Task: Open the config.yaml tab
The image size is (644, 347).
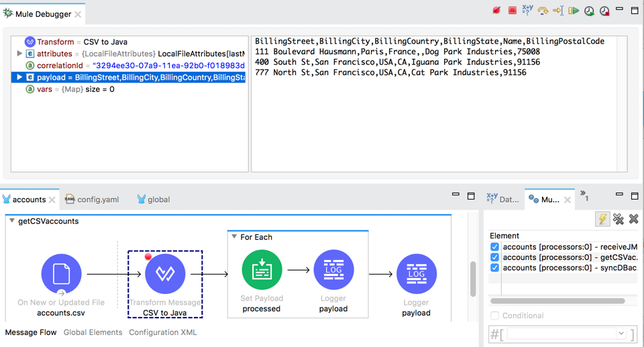Action: 93,200
